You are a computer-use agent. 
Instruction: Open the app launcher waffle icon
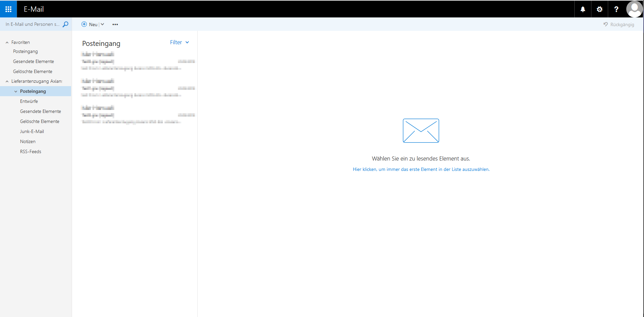tap(8, 9)
